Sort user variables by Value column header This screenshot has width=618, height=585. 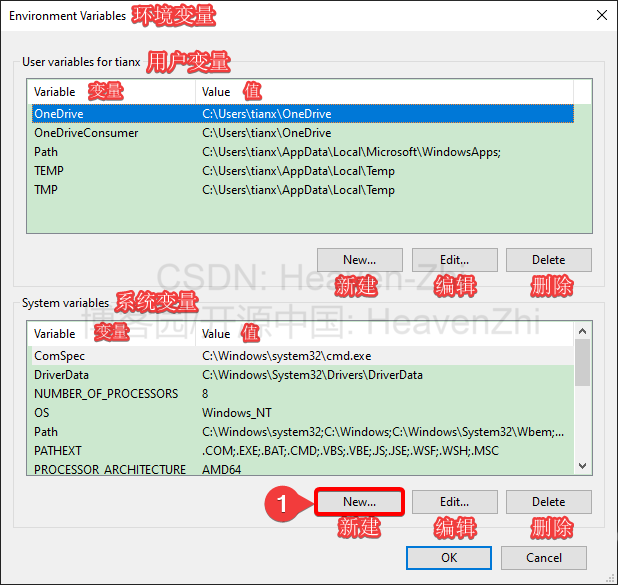384,92
